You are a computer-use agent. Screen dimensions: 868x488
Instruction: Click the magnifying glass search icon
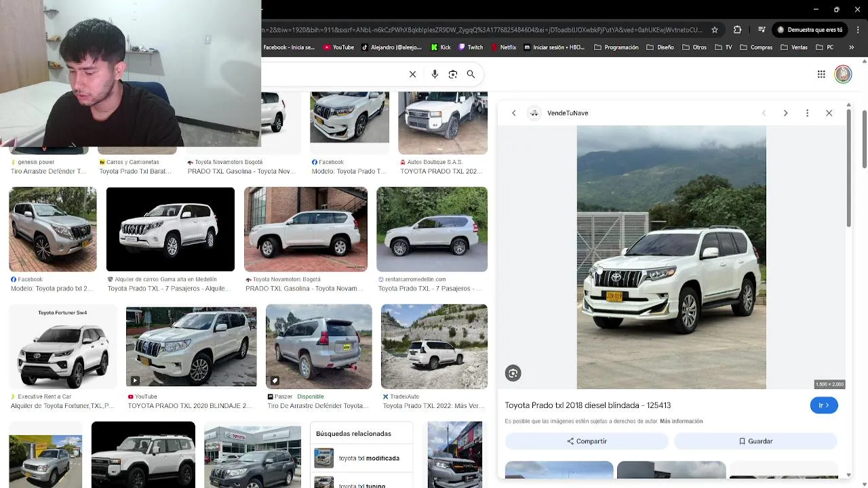tap(471, 74)
